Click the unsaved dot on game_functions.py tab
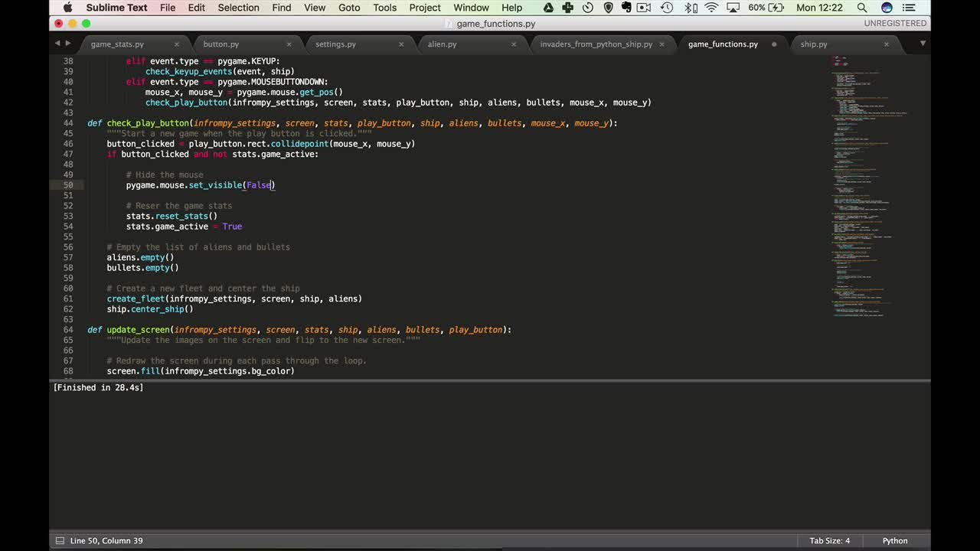Viewport: 980px width, 551px height. click(774, 44)
